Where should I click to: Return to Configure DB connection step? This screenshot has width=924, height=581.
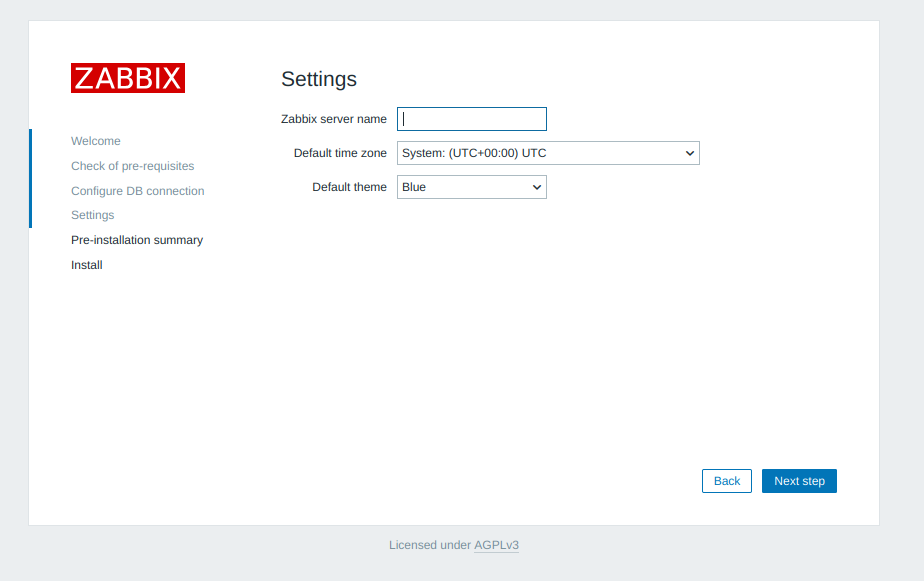coord(137,191)
